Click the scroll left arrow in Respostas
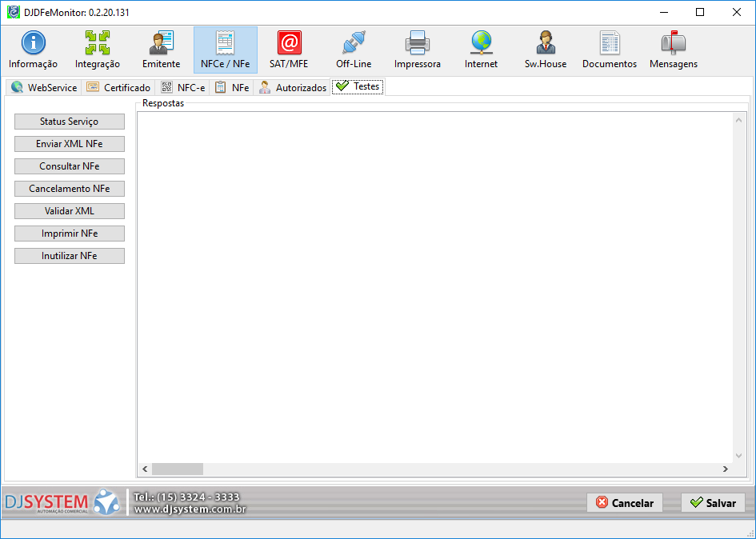This screenshot has height=539, width=756. pos(145,469)
